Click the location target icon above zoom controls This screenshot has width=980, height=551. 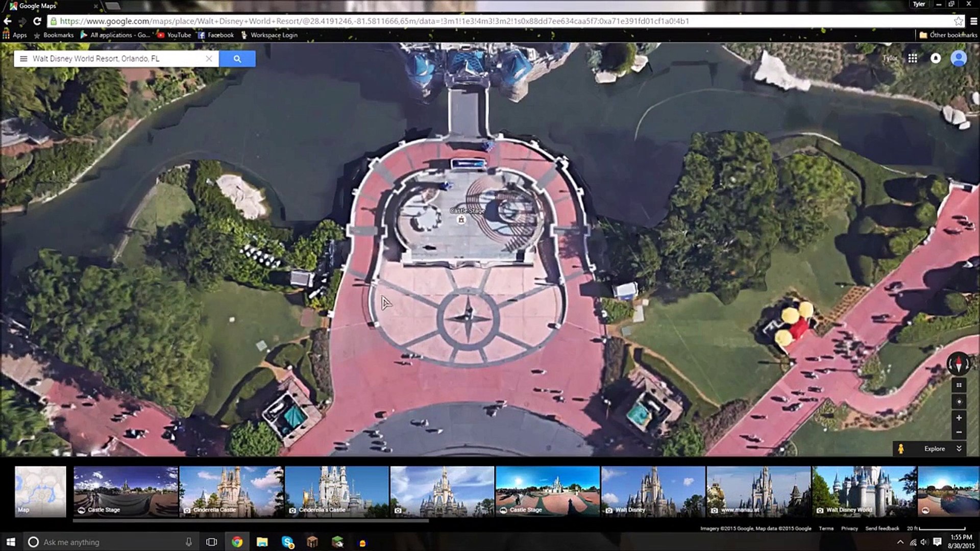(959, 400)
